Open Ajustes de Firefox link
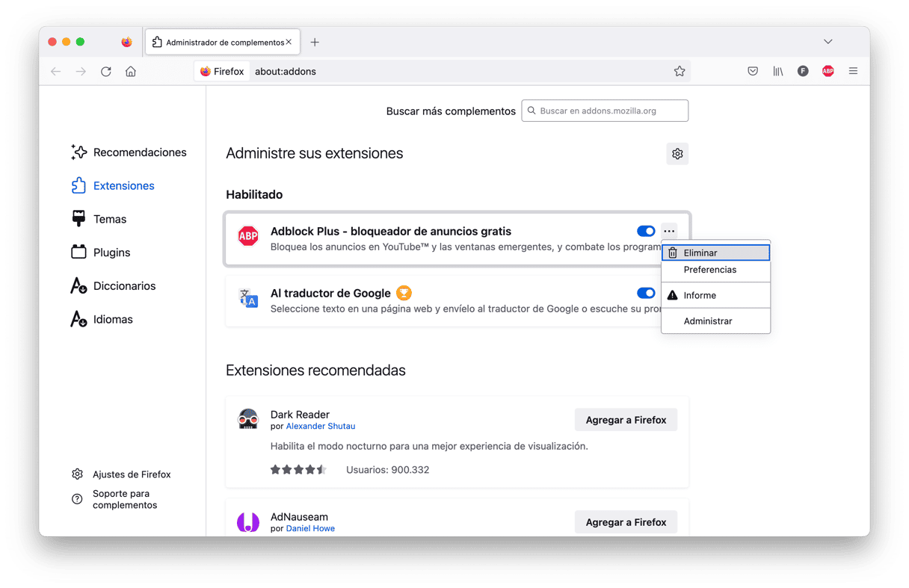The width and height of the screenshot is (909, 588). (x=121, y=474)
